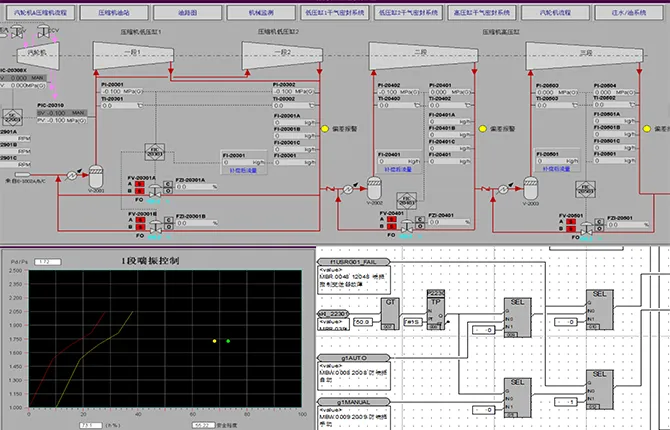This screenshot has width=670, height=430.
Task: Click the V-2001 separator vessel
Action: (x=96, y=176)
